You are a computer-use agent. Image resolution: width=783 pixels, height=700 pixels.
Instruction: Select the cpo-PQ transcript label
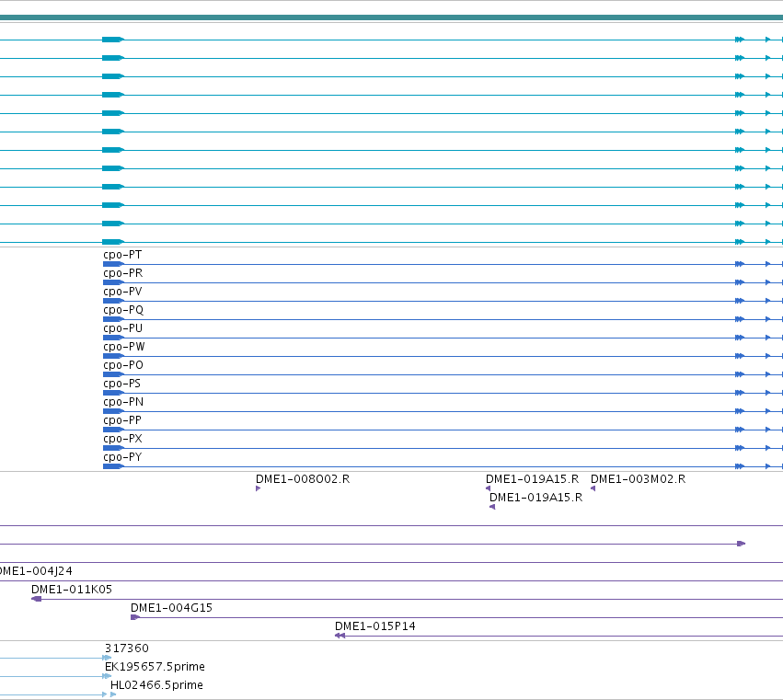[123, 310]
